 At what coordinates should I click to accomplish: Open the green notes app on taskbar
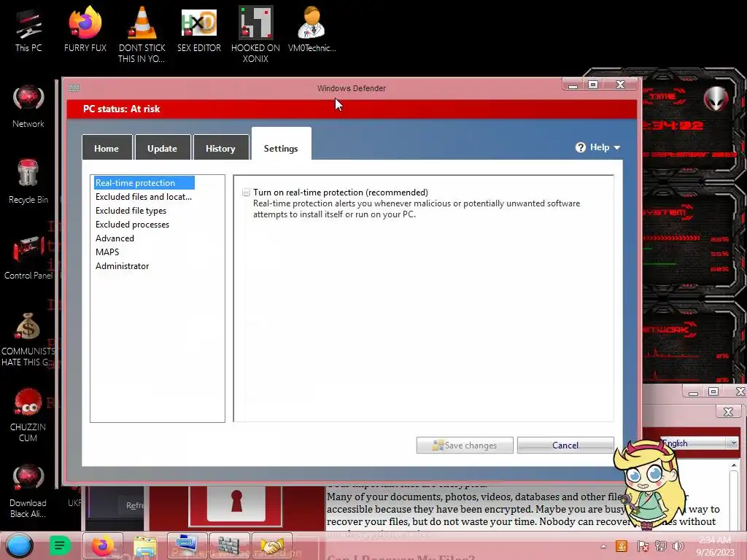pyautogui.click(x=60, y=545)
